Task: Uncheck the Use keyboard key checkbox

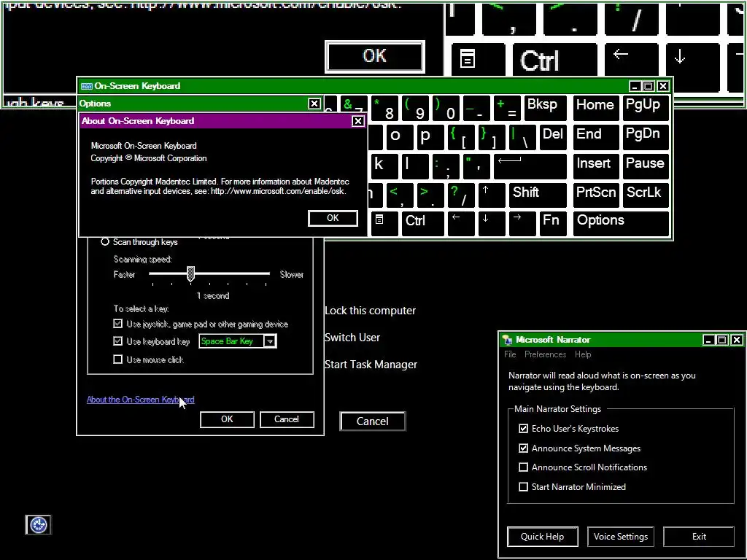Action: click(x=117, y=341)
